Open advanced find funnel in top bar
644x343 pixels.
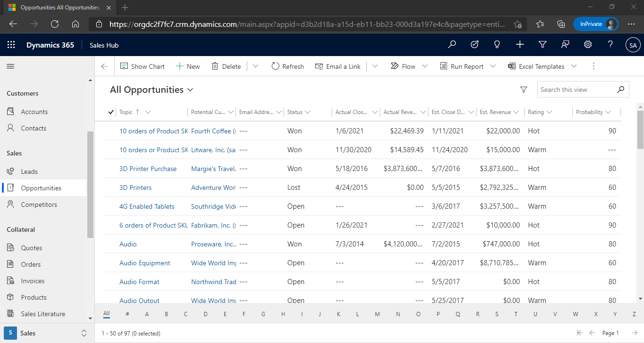click(543, 44)
